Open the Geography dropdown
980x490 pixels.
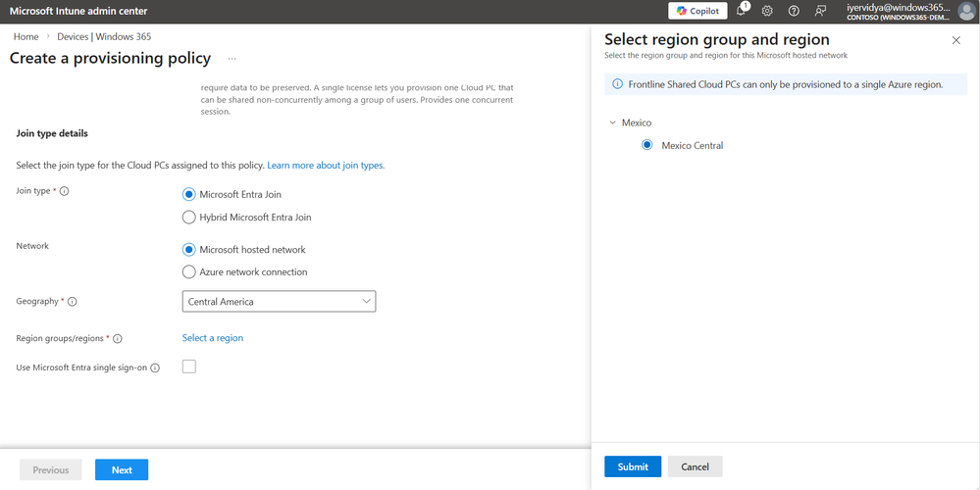click(279, 302)
